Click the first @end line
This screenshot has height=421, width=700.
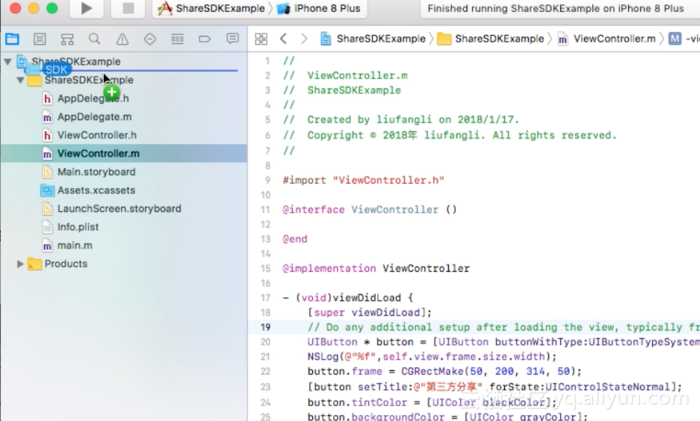click(295, 239)
